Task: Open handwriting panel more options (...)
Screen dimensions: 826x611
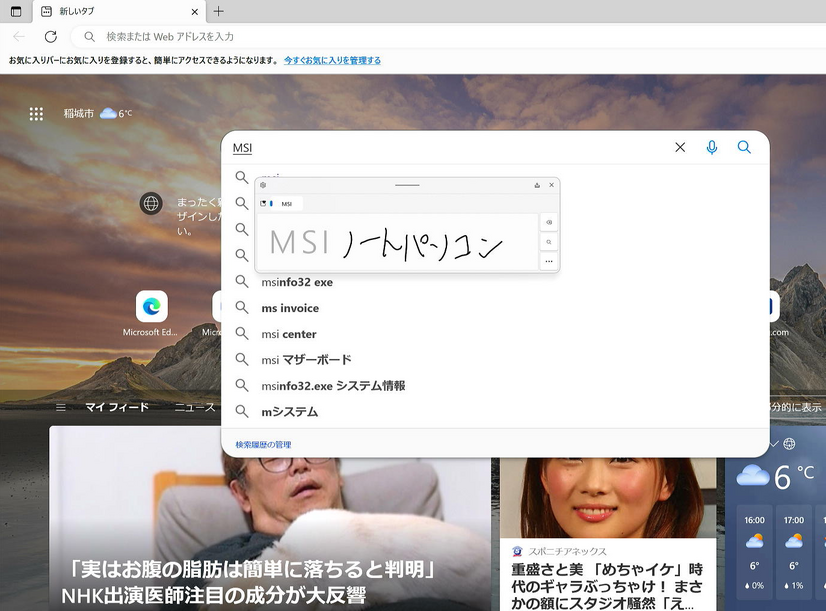Action: coord(549,261)
